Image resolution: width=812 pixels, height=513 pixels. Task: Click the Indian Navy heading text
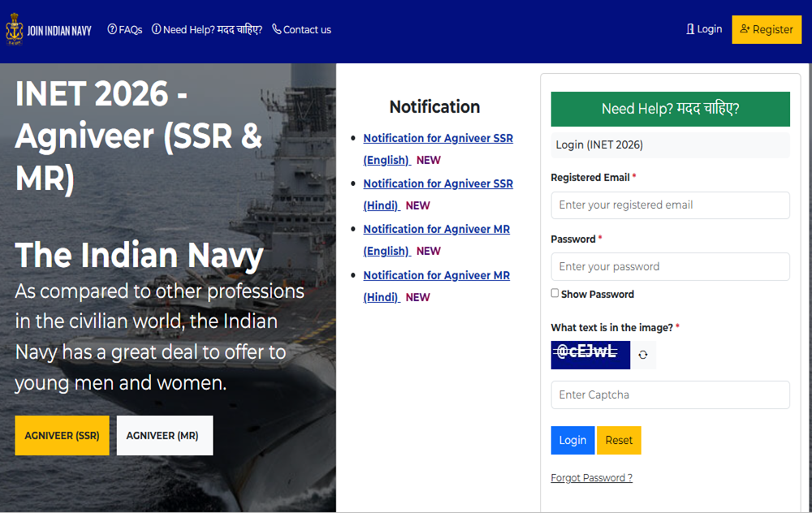pyautogui.click(x=140, y=255)
